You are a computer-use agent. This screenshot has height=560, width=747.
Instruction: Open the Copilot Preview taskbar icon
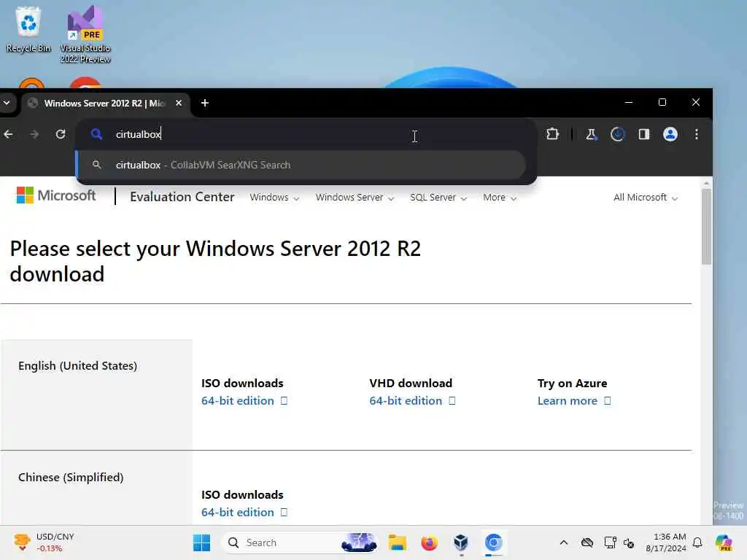click(x=724, y=542)
